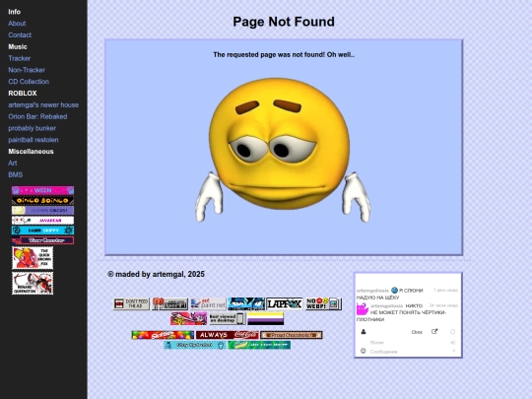The height and width of the screenshot is (399, 532).
Task: Click the sad emoticon image
Action: click(283, 150)
